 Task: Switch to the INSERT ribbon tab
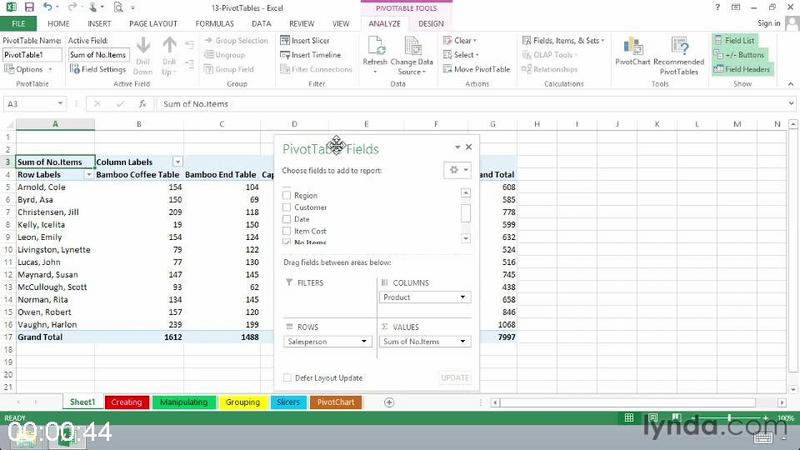[99, 23]
